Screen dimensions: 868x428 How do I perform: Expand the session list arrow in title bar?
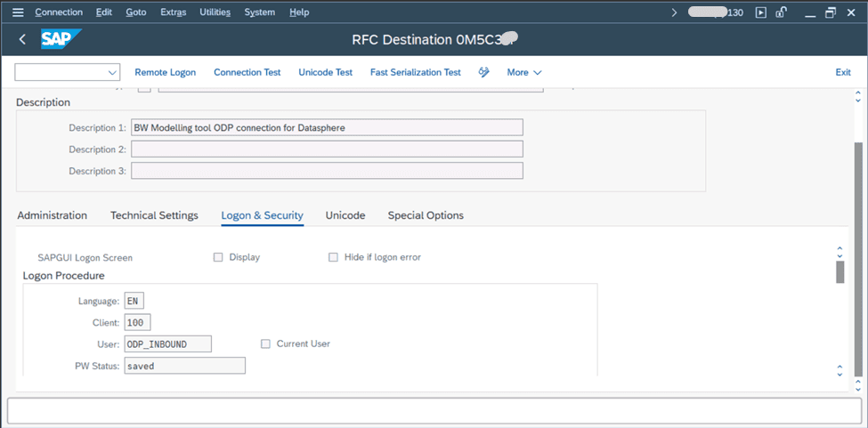pos(674,12)
